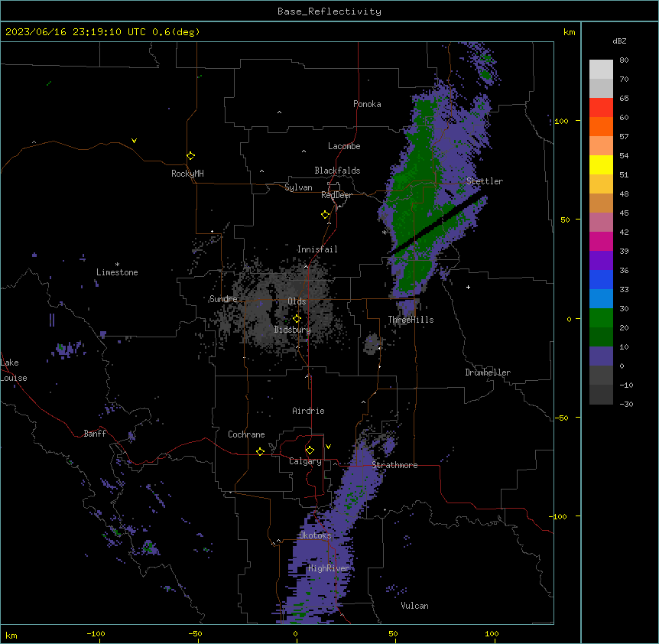Click the Lacombe city label
Image resolution: width=659 pixels, height=644 pixels.
tap(344, 146)
